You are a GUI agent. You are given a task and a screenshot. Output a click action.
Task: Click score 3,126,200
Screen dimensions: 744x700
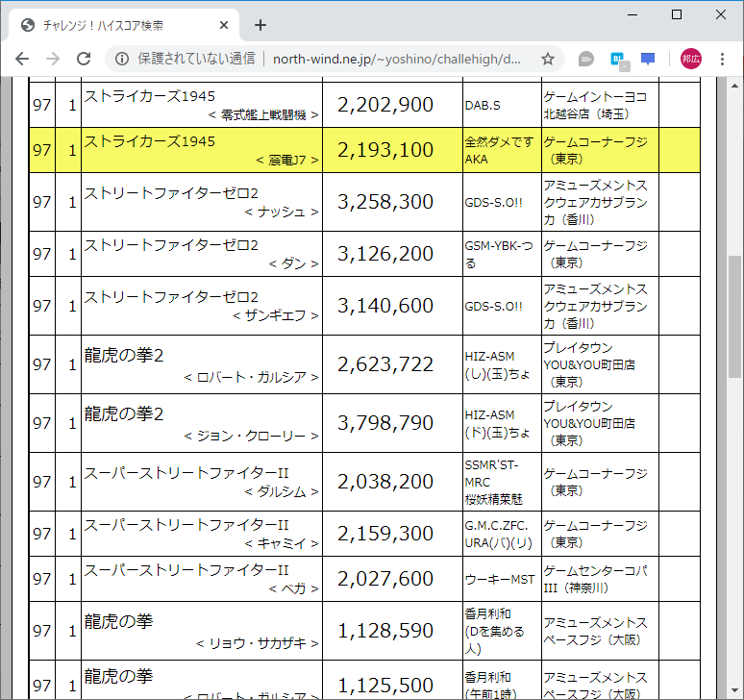tap(385, 254)
